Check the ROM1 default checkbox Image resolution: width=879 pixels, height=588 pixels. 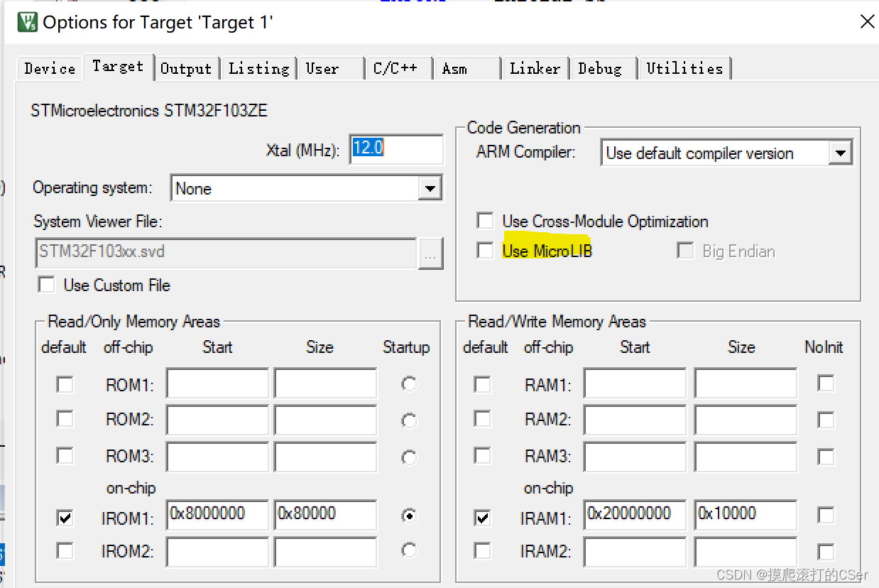pyautogui.click(x=65, y=385)
